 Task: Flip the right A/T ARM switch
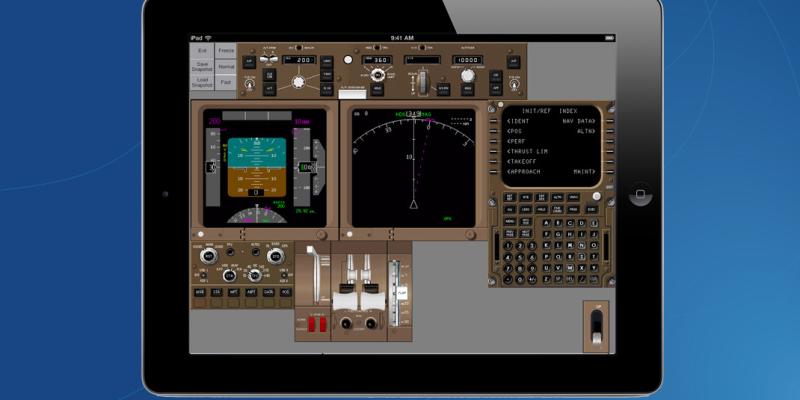(x=274, y=59)
